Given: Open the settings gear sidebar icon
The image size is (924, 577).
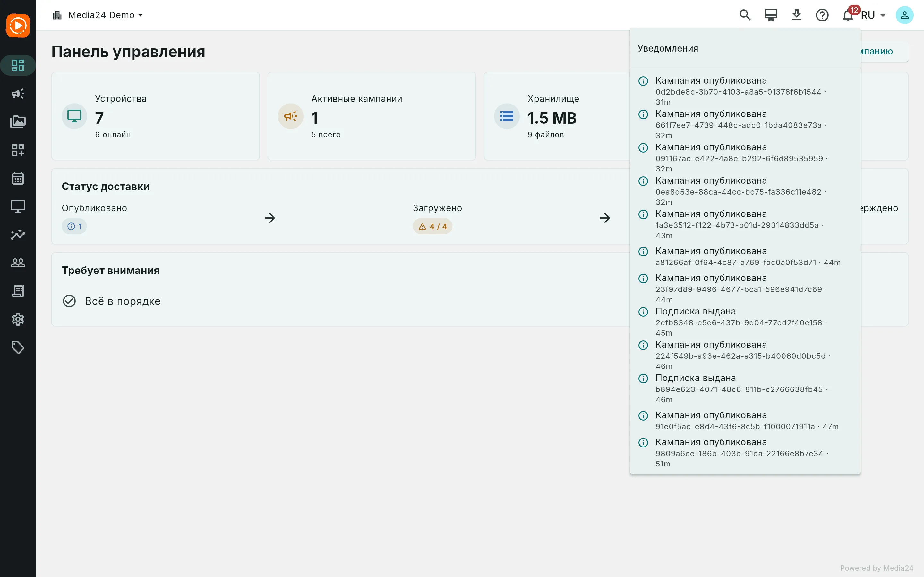Looking at the screenshot, I should (x=18, y=319).
